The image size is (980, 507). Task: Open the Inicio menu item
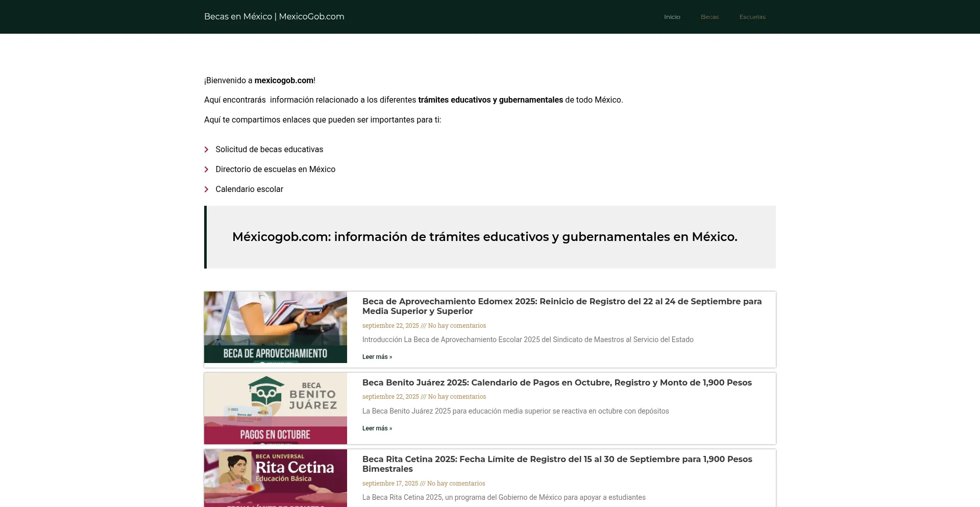672,16
